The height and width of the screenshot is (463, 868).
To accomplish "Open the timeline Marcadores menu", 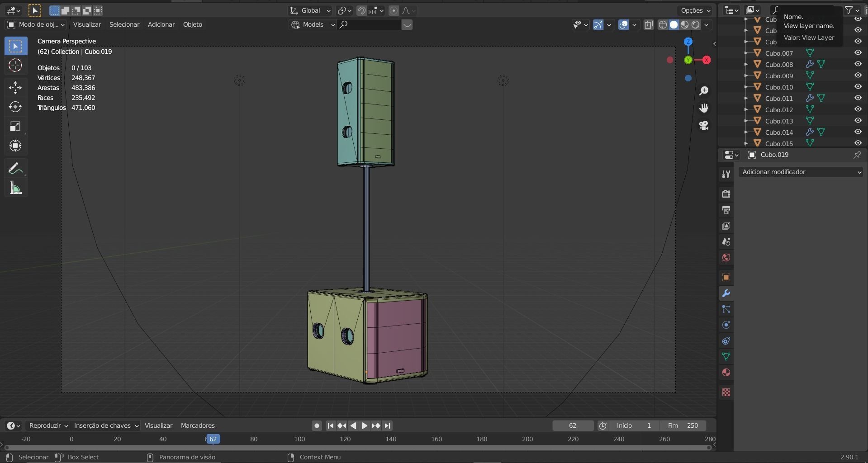I will pyautogui.click(x=198, y=425).
